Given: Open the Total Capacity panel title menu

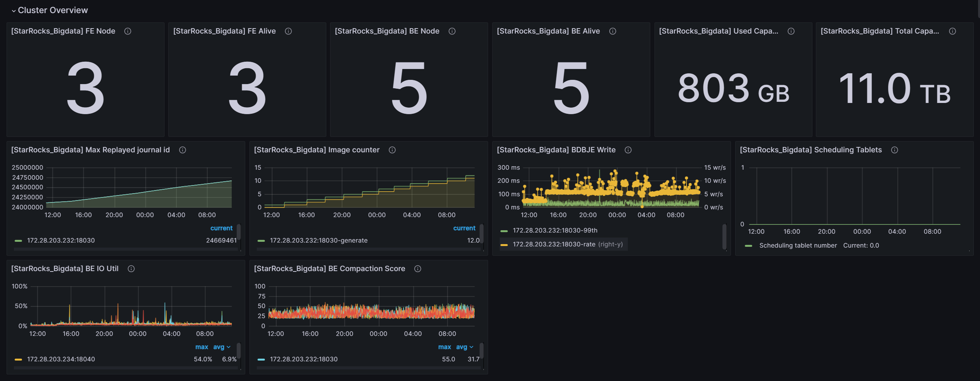Looking at the screenshot, I should tap(880, 31).
